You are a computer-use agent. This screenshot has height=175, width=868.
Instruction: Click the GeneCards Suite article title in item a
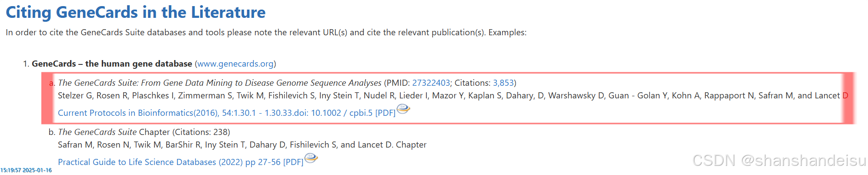pos(220,83)
